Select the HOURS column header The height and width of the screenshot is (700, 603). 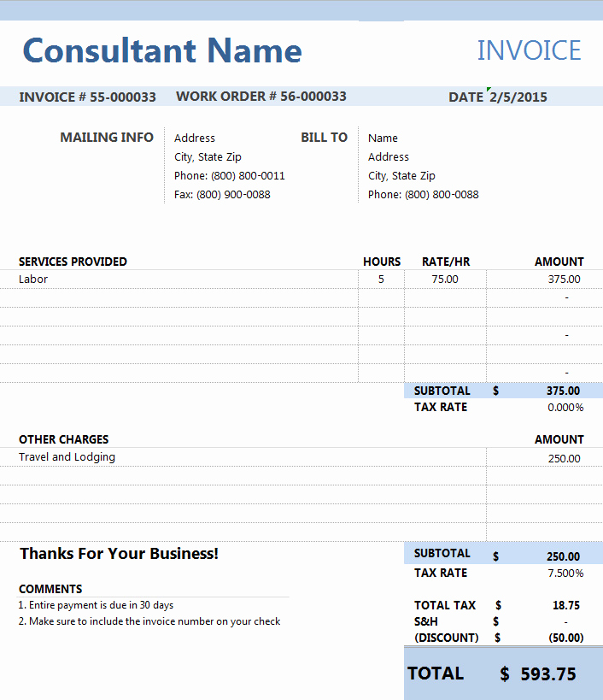click(382, 262)
